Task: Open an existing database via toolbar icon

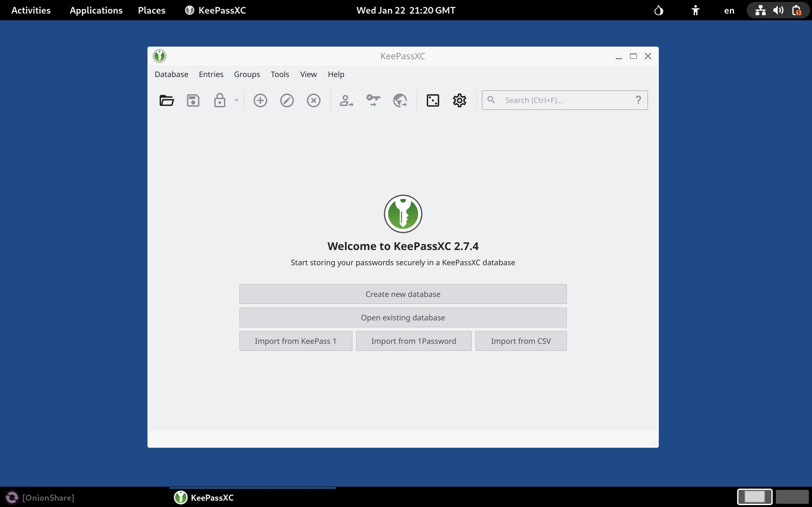Action: point(167,100)
